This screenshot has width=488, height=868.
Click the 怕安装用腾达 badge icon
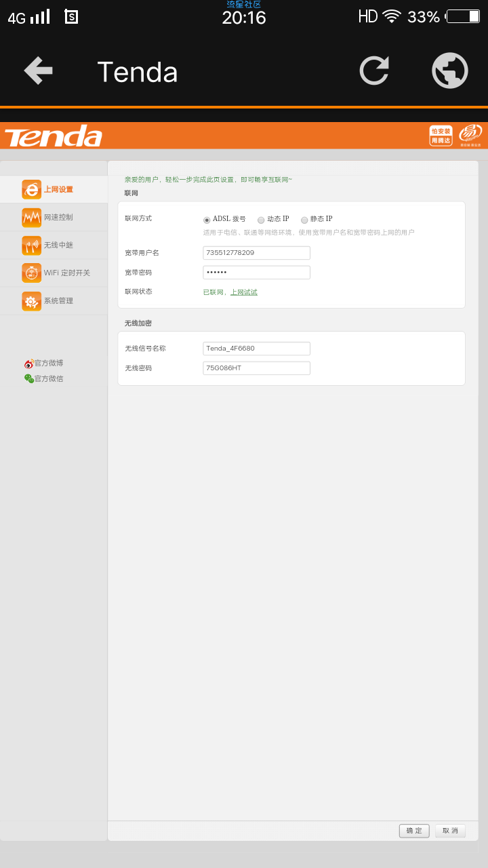pos(441,136)
